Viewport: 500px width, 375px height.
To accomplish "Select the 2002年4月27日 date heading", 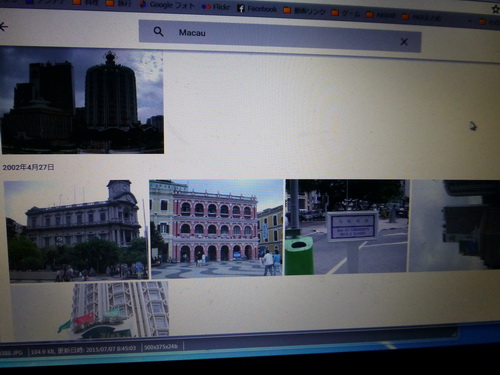I will point(28,167).
